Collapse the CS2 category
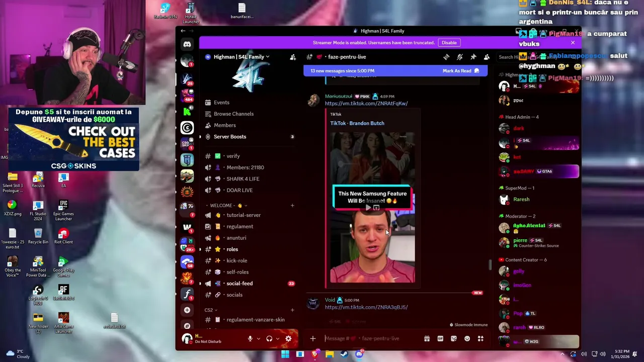Viewport: 644px width, 362px height. point(211,310)
